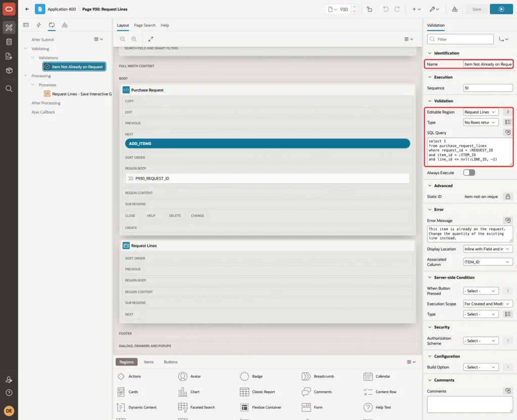Click the Undo arrow
Image resolution: width=517 pixels, height=420 pixels.
click(x=385, y=9)
